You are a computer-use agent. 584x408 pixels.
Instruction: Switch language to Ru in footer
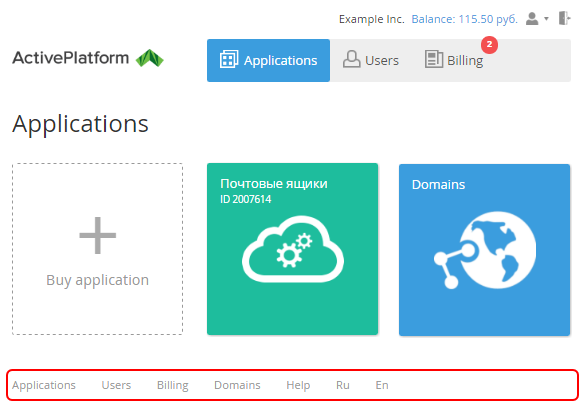(343, 385)
